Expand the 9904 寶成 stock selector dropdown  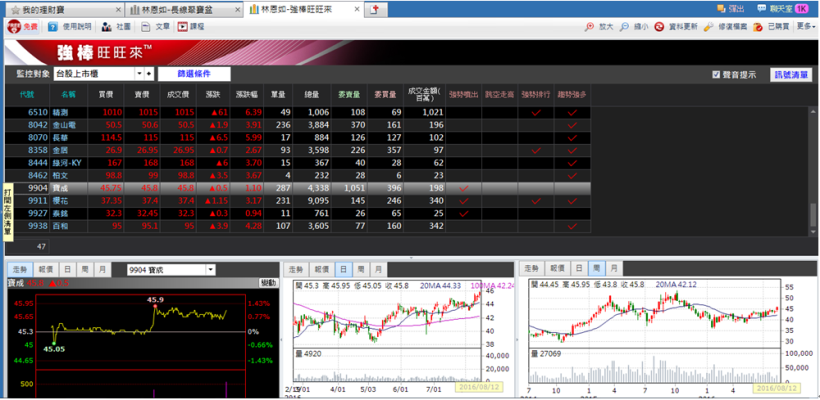(x=210, y=270)
